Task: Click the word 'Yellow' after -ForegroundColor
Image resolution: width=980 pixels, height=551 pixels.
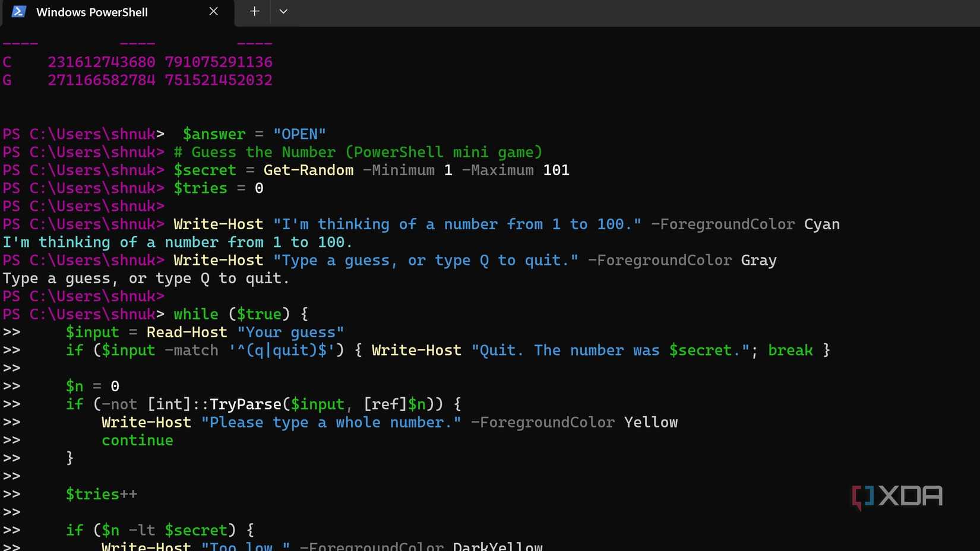Action: 650,423
